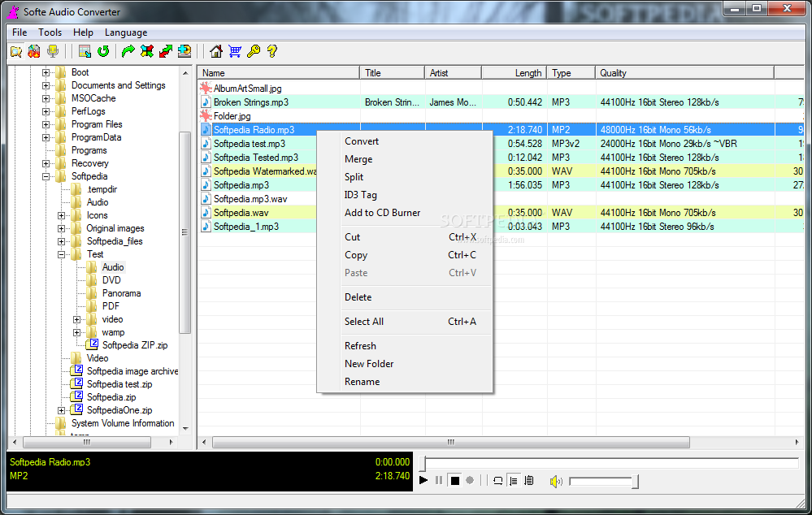812x515 pixels.
Task: Click the blue shopping cart buy icon
Action: tap(235, 51)
